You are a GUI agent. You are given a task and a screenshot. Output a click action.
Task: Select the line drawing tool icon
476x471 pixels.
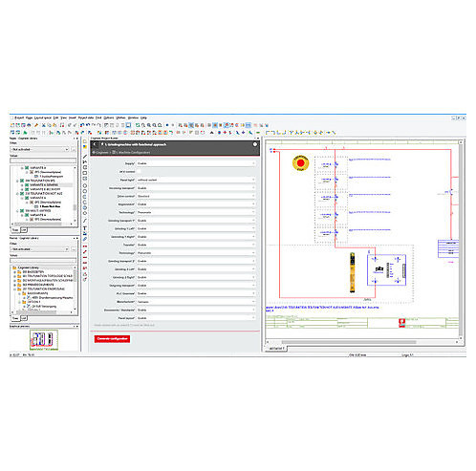point(85,157)
